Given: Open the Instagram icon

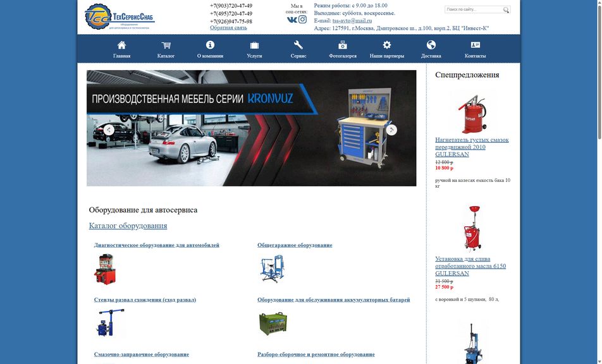Looking at the screenshot, I should point(302,19).
